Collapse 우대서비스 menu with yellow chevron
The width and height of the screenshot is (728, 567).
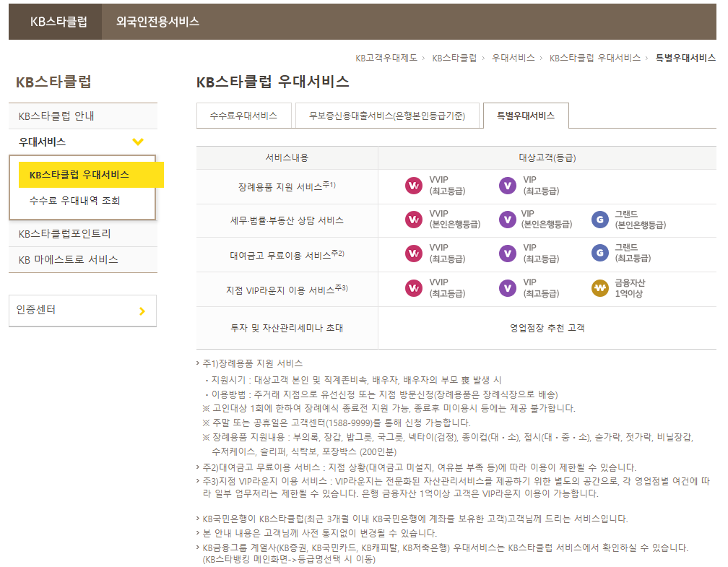coord(138,142)
